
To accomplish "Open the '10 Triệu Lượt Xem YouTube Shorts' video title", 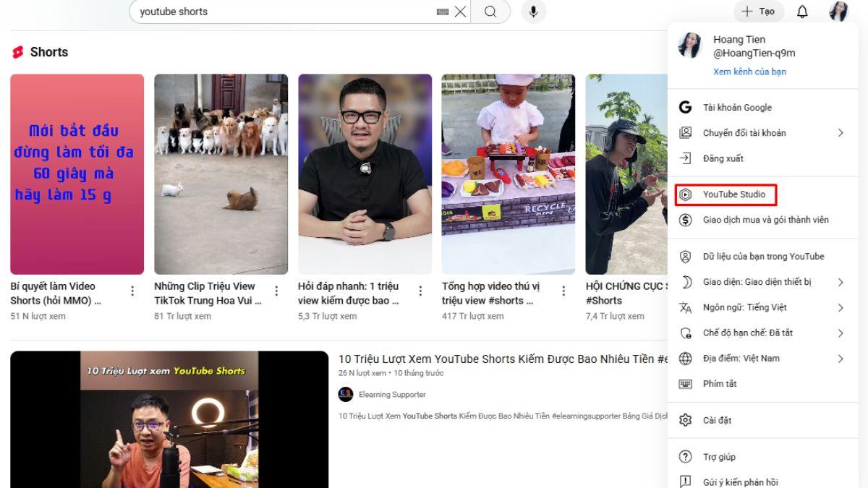I will pyautogui.click(x=504, y=359).
